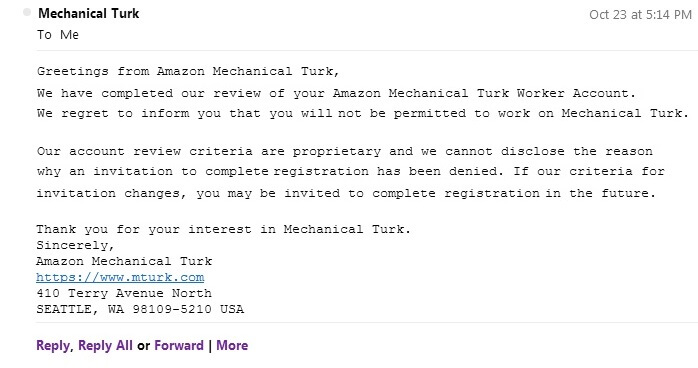Select Forward in the message footer

pyautogui.click(x=179, y=345)
